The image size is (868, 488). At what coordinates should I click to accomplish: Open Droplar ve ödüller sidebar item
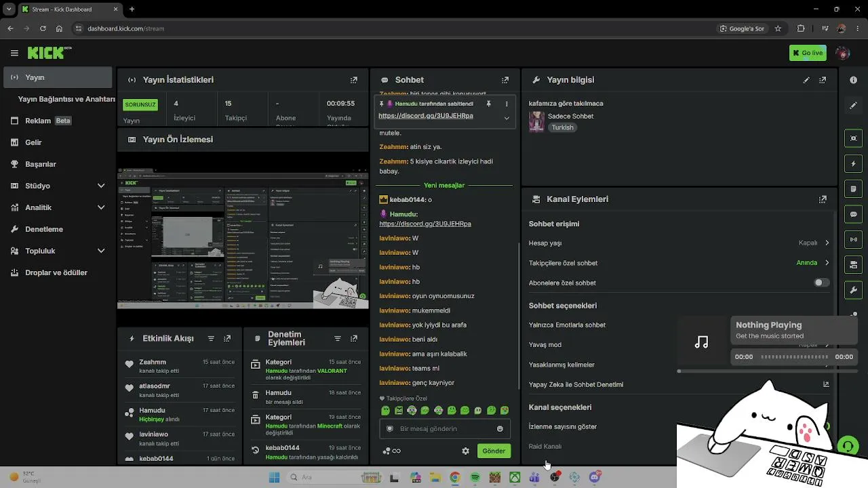click(56, 272)
